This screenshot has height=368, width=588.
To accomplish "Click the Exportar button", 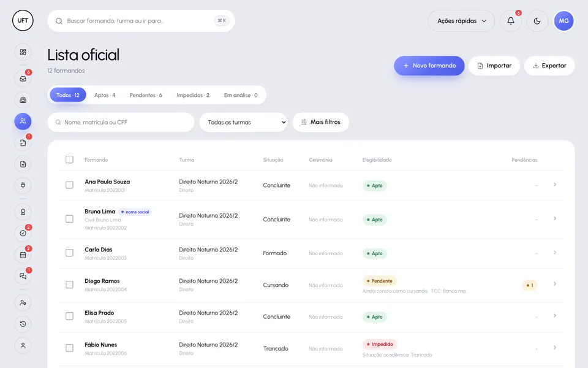I will coord(549,66).
